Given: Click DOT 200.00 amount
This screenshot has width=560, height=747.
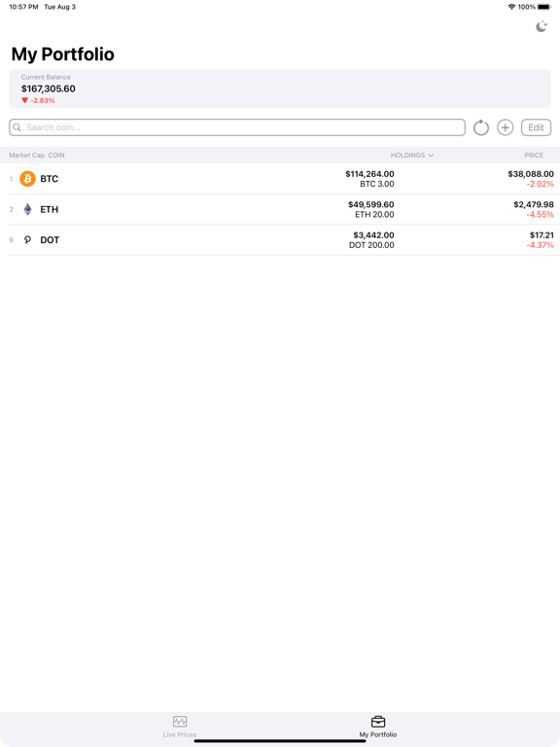Looking at the screenshot, I should coord(371,245).
